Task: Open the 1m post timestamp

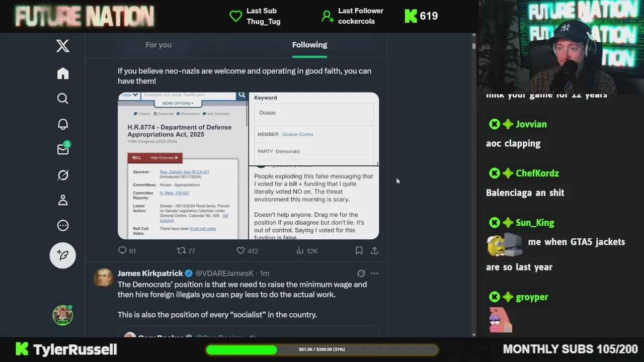Action: pyautogui.click(x=265, y=273)
